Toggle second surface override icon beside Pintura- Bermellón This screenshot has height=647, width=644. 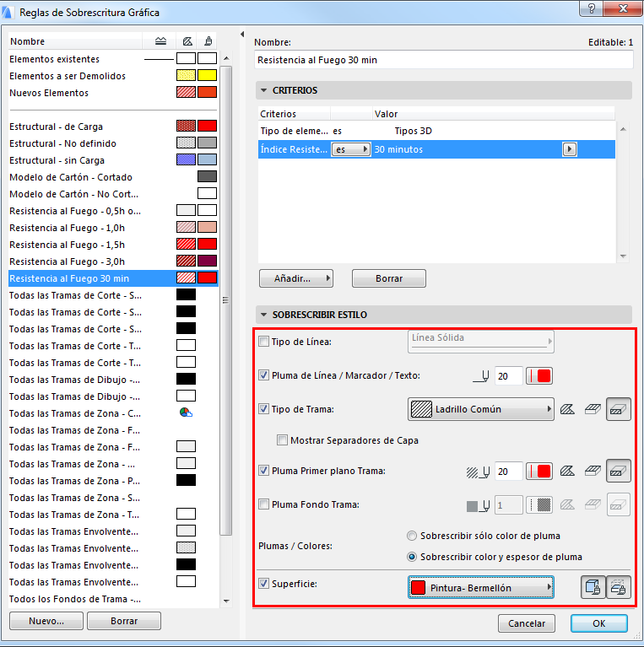coord(618,587)
